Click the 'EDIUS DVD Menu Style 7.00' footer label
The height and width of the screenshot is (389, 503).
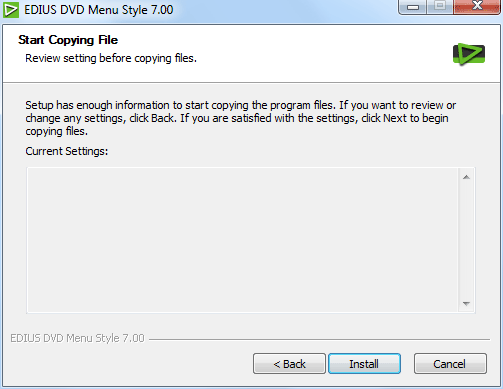click(x=77, y=338)
